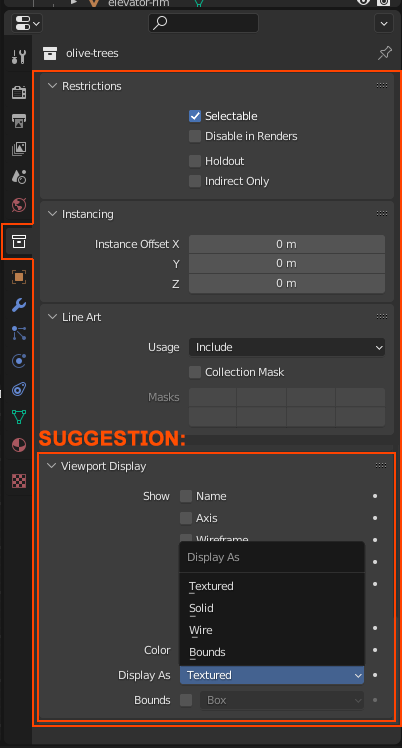Viewport: 402px width, 748px height.
Task: Open the Line Art Usage dropdown
Action: tap(287, 347)
